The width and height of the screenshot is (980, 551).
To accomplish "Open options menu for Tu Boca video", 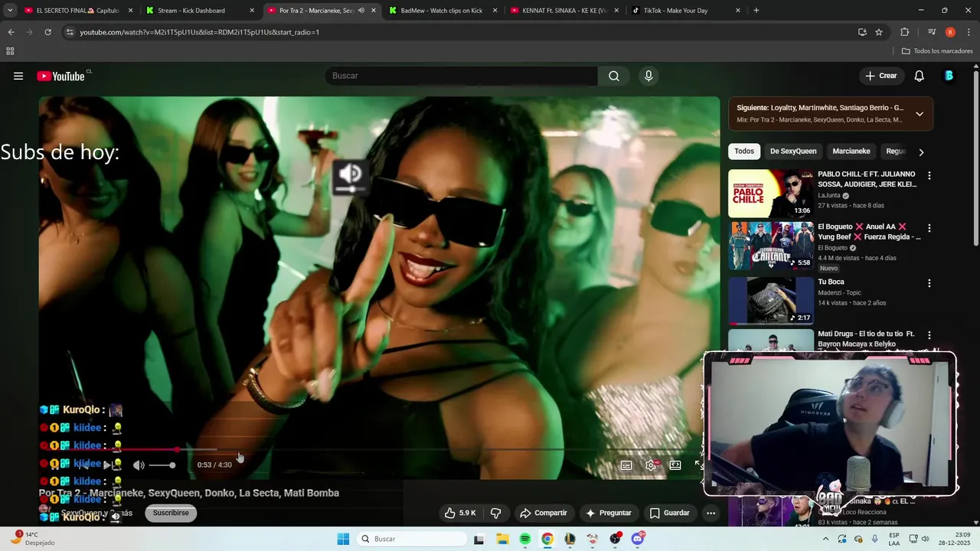I will point(929,283).
